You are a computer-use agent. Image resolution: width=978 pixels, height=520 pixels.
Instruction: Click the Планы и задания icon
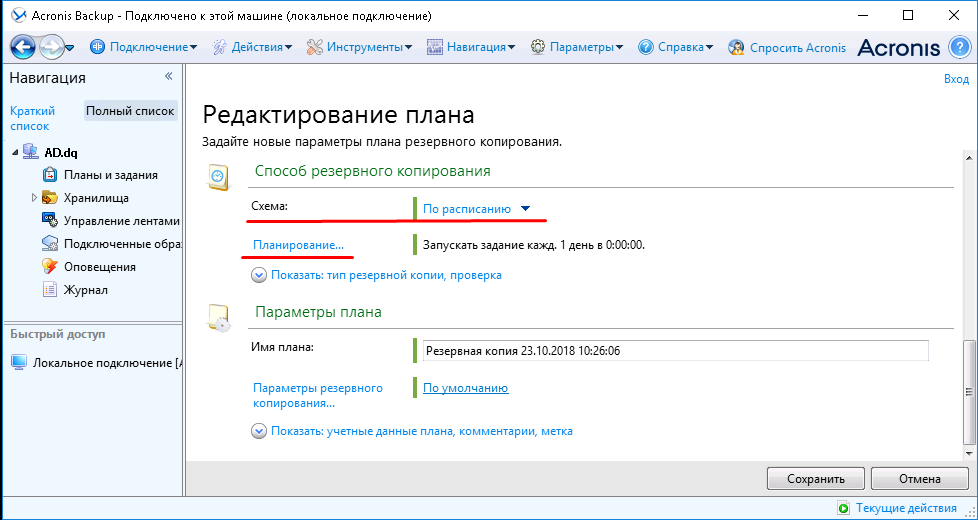coord(50,175)
